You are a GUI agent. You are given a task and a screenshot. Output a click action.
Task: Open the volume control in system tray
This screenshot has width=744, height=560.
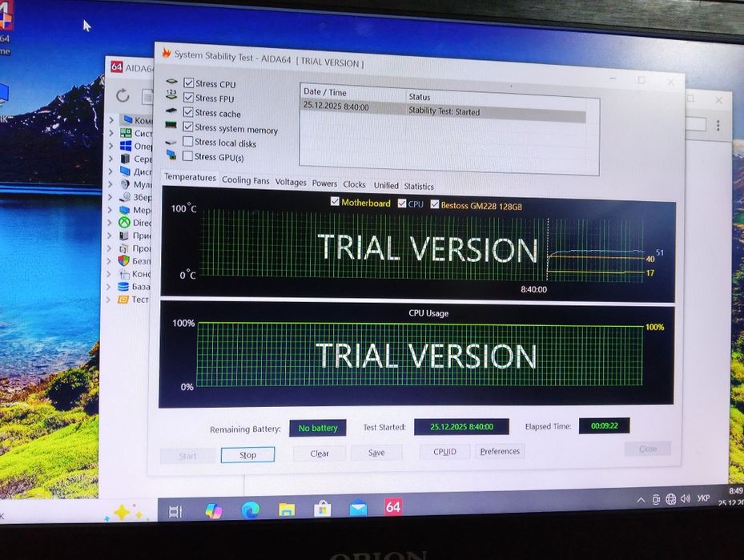(x=686, y=499)
